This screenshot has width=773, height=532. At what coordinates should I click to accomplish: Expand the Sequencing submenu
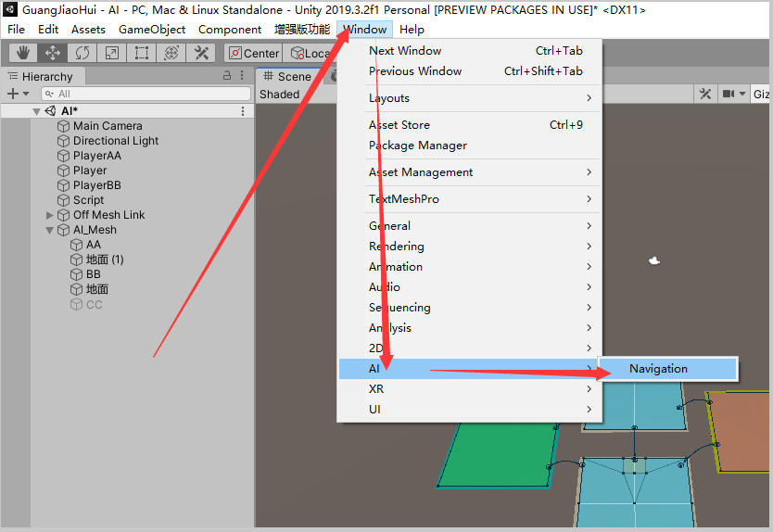[x=469, y=308]
